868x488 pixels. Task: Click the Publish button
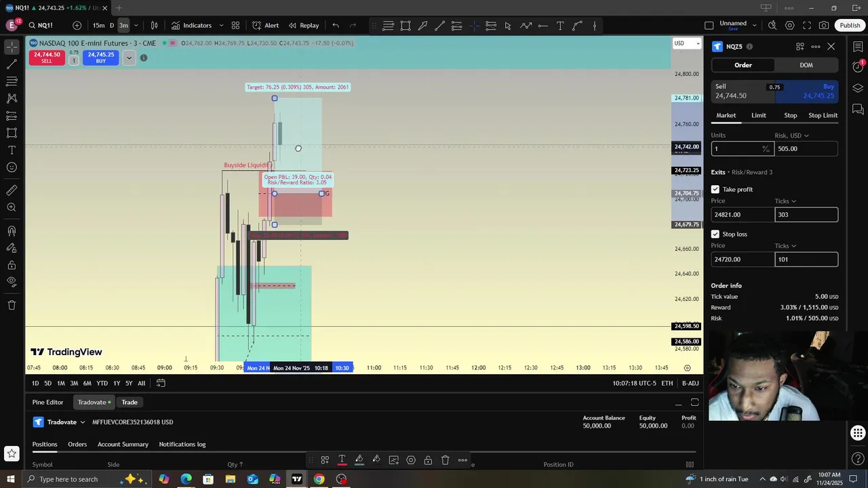pos(850,25)
